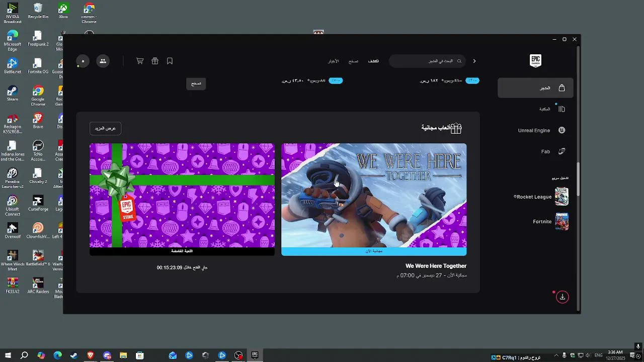644x362 pixels.
Task: Open Xbox desktop shortcut
Action: (x=63, y=11)
